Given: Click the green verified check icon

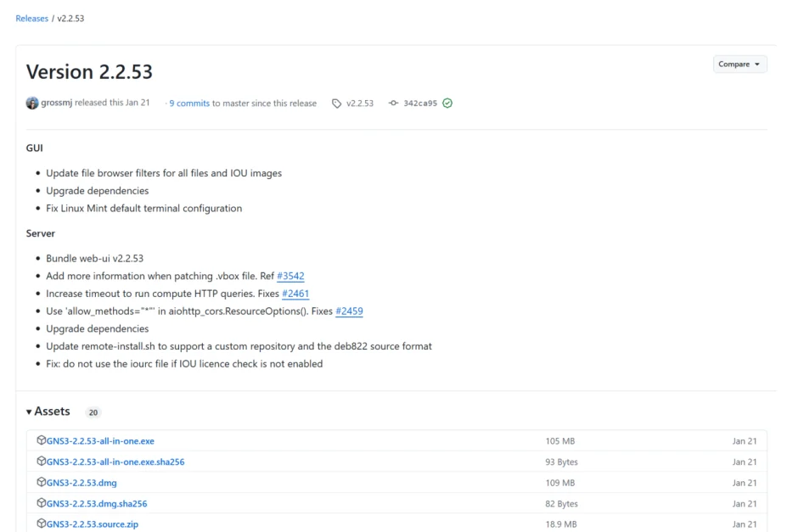Looking at the screenshot, I should (447, 104).
